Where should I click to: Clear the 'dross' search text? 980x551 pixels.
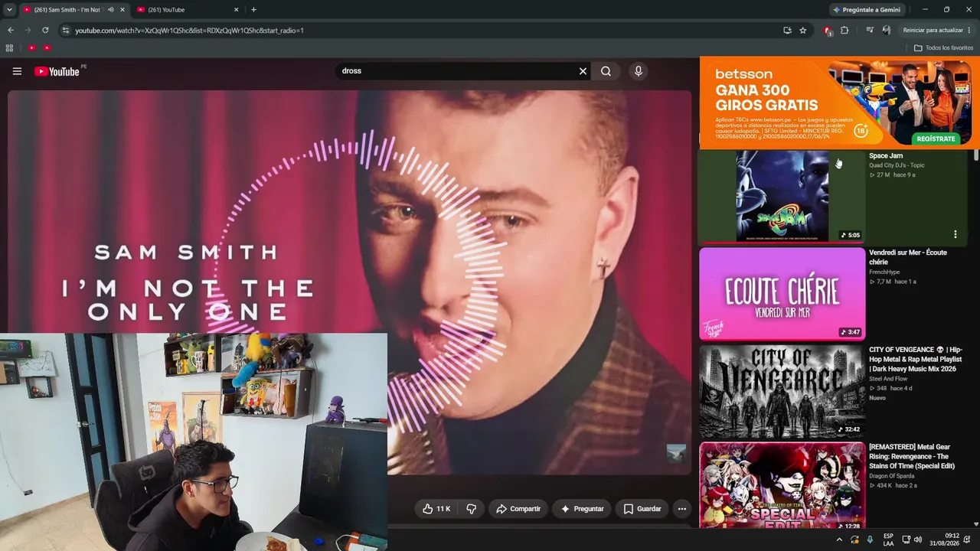(x=583, y=71)
